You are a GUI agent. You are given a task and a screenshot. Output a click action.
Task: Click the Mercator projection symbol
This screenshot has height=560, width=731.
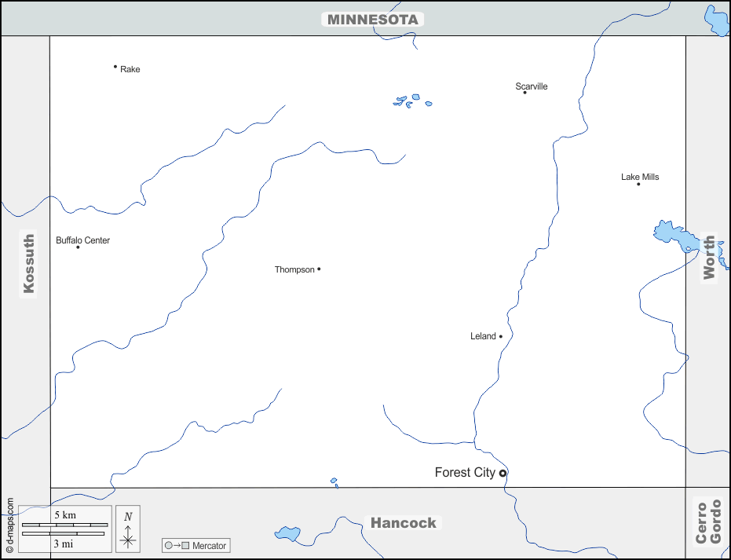[177, 545]
